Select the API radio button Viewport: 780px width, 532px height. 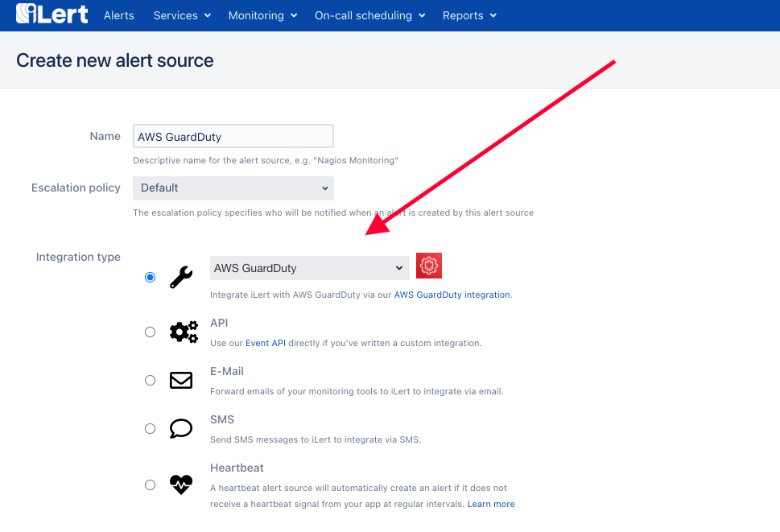pyautogui.click(x=150, y=332)
